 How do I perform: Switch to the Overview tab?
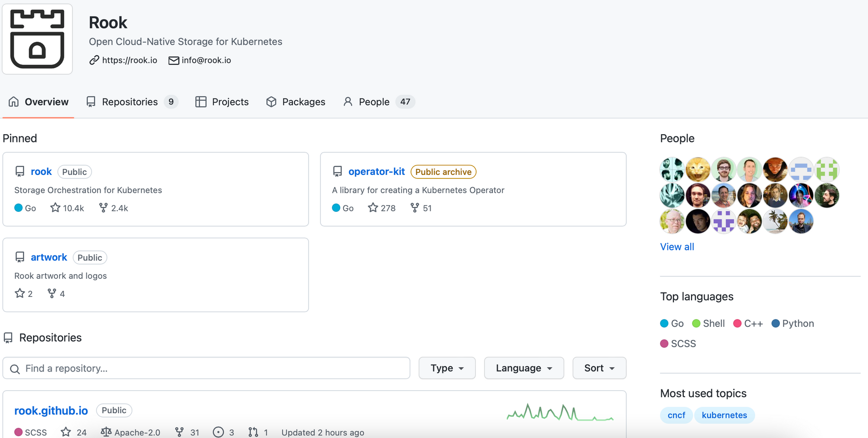[x=38, y=102]
